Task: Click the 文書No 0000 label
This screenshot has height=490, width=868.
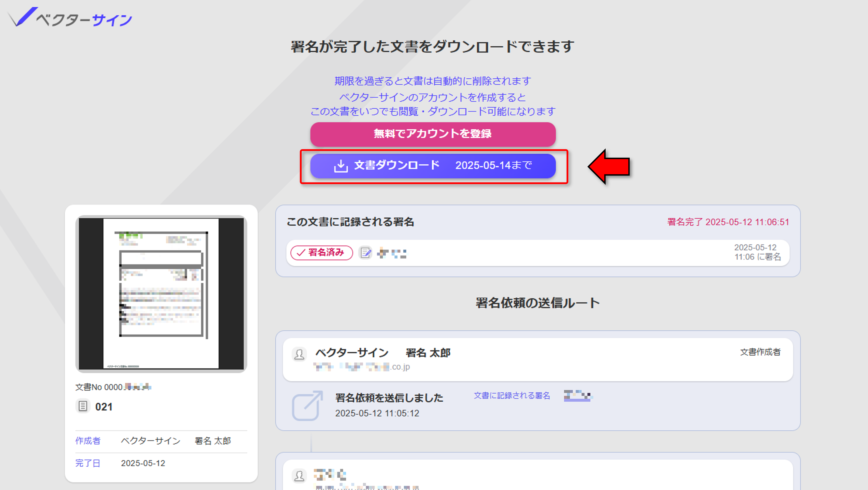Action: click(99, 387)
